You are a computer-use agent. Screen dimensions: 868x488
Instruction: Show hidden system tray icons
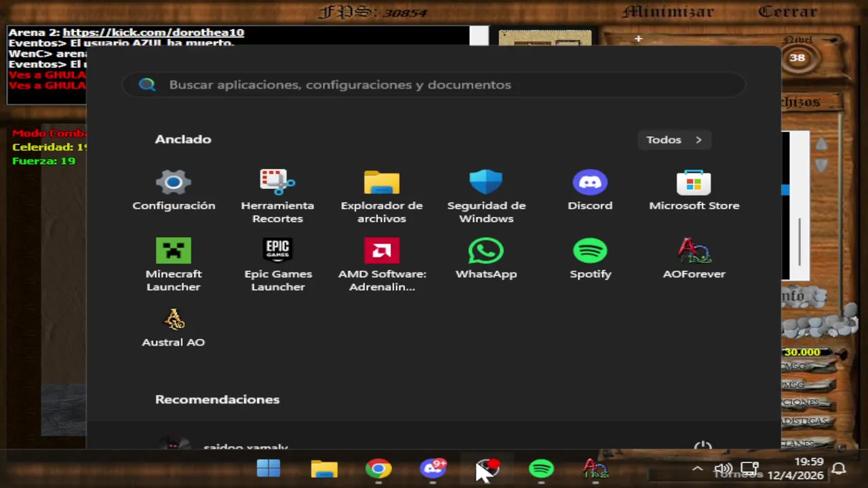tap(697, 469)
